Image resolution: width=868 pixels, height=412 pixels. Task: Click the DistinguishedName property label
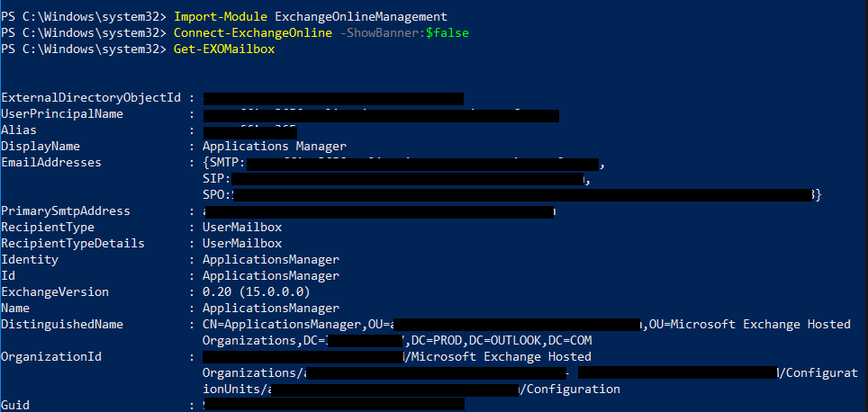(x=62, y=325)
